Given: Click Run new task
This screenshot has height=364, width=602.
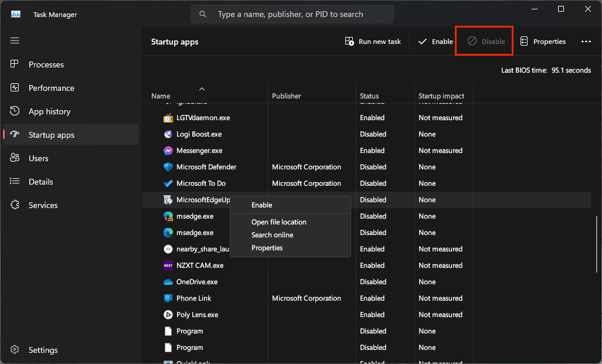Looking at the screenshot, I should pyautogui.click(x=373, y=42).
